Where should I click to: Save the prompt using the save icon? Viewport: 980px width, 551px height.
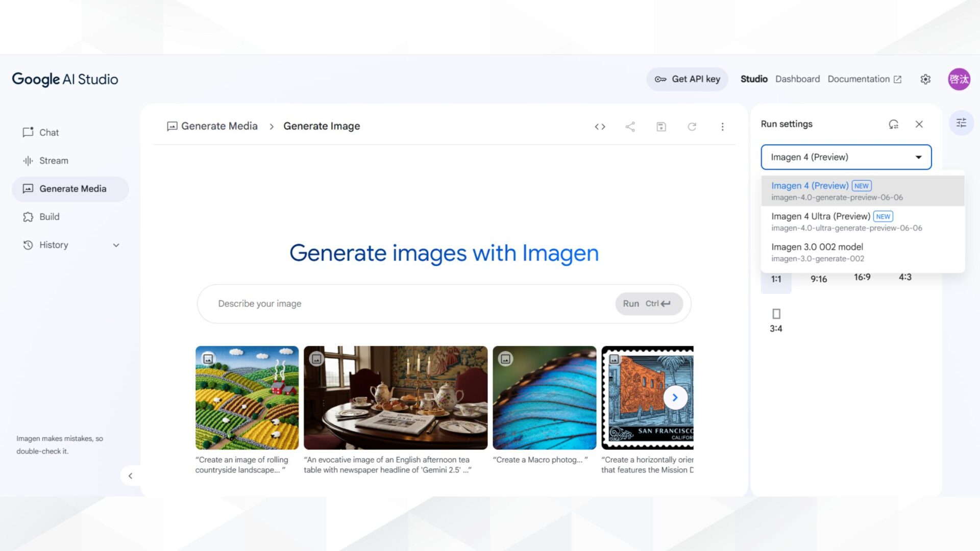(661, 127)
